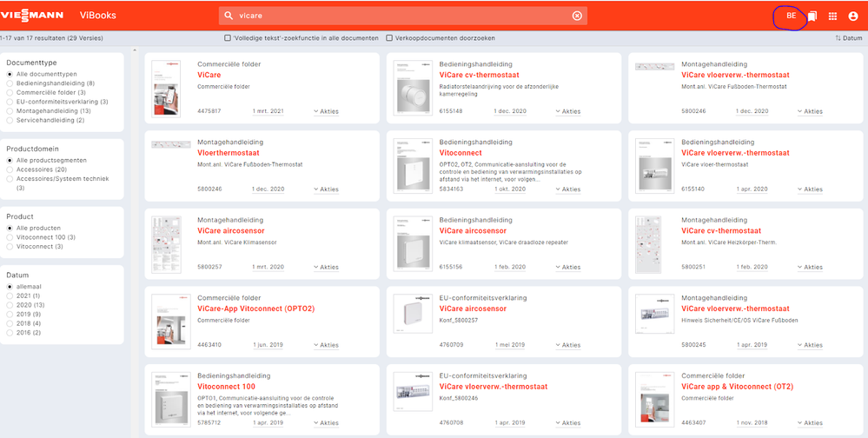Open the Vitoconnect document title link

click(x=462, y=153)
